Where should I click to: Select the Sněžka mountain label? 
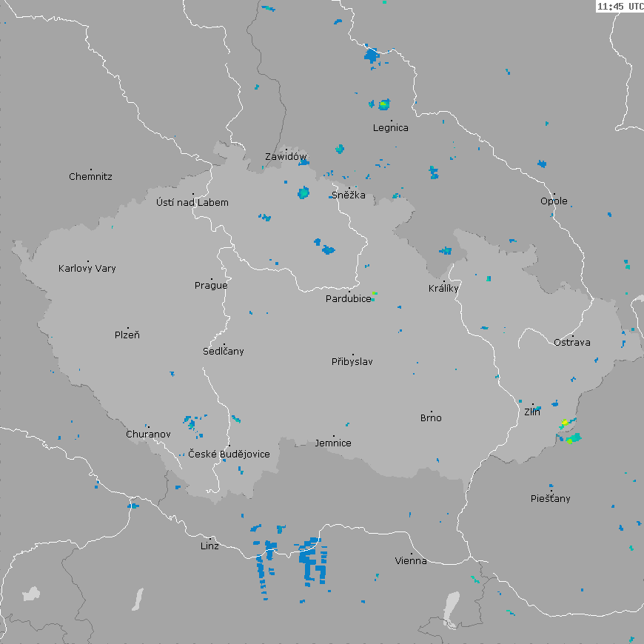[x=348, y=196]
